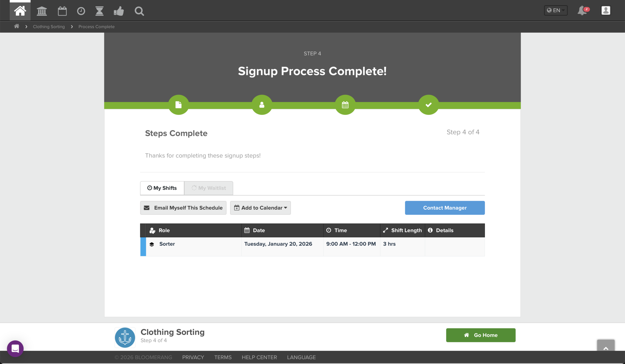Viewport: 625px width, 364px height.
Task: Switch to the My Shifts tab
Action: tap(162, 188)
